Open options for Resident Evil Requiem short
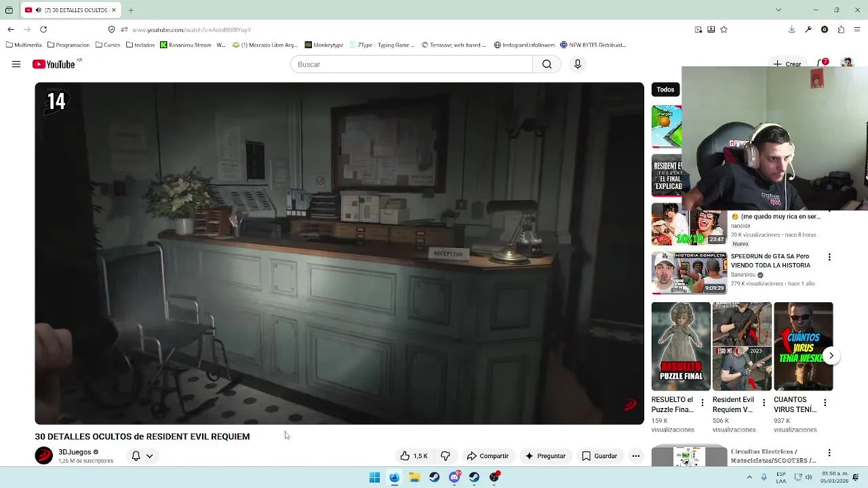This screenshot has height=488, width=868. coord(764,403)
